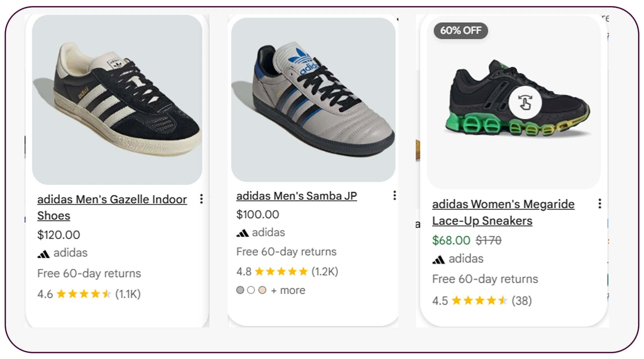Open more options for Gazelle Indoor Shoes
Image resolution: width=644 pixels, height=359 pixels.
click(x=201, y=199)
